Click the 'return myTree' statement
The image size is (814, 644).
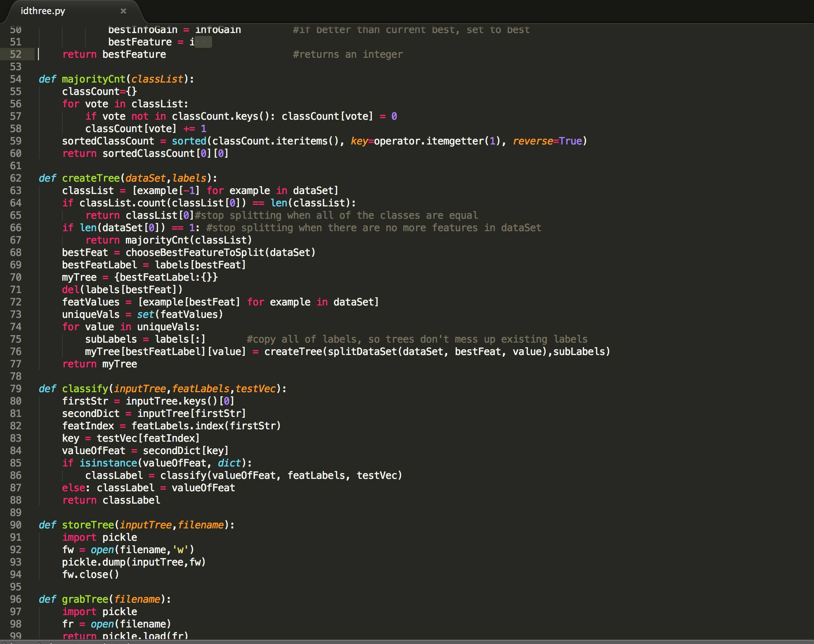coord(99,364)
